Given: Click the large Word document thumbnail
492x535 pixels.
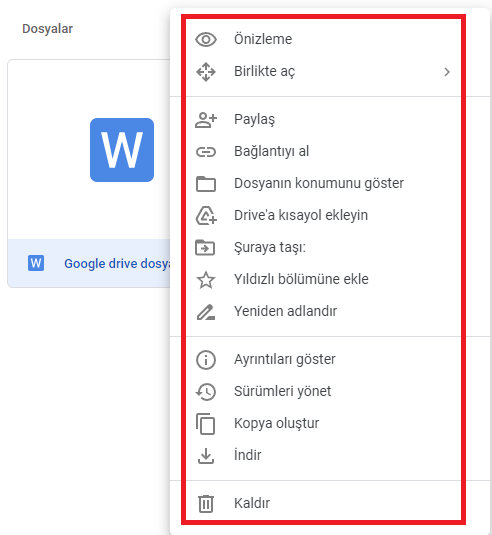Looking at the screenshot, I should [x=122, y=150].
